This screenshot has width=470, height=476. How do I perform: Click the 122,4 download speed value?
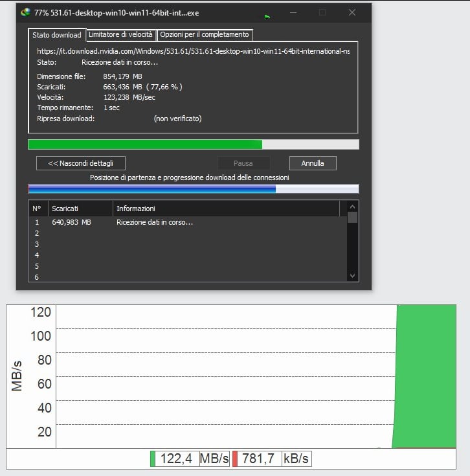pos(177,459)
